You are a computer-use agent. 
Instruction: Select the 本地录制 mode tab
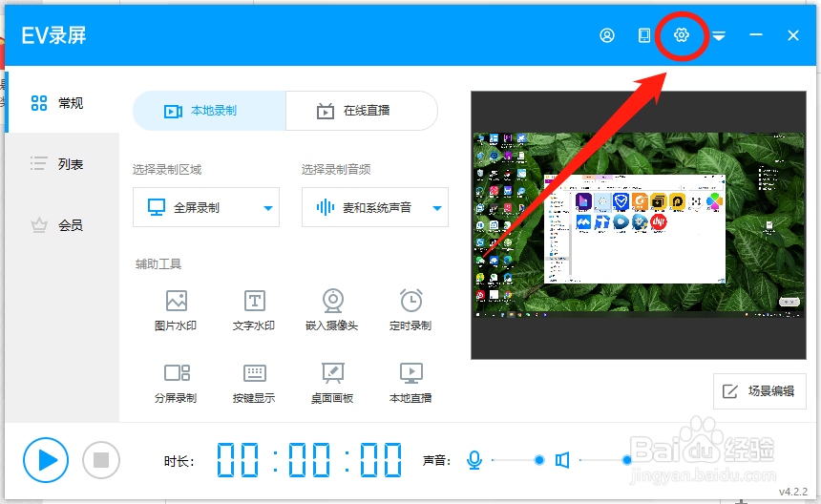click(x=209, y=111)
